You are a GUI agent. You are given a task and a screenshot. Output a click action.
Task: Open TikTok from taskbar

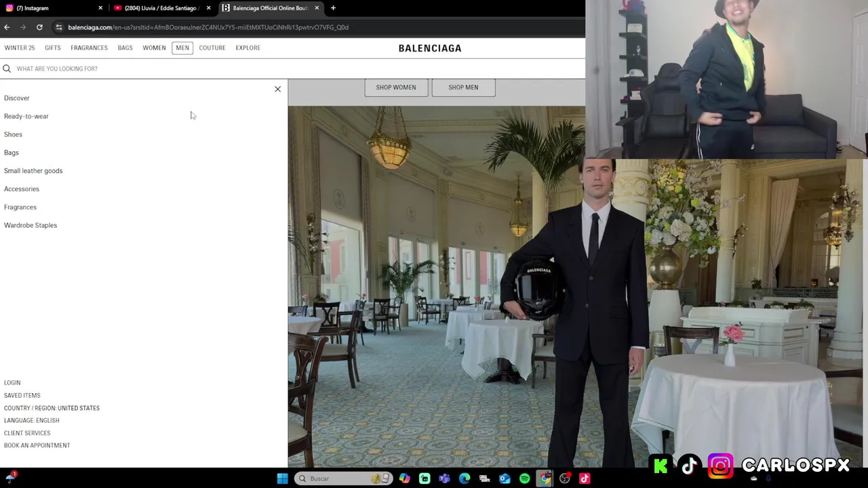[x=585, y=479]
